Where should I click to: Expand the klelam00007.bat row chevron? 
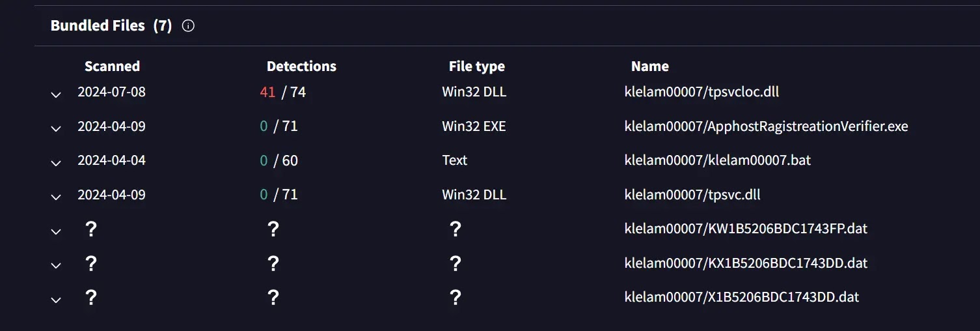56,163
